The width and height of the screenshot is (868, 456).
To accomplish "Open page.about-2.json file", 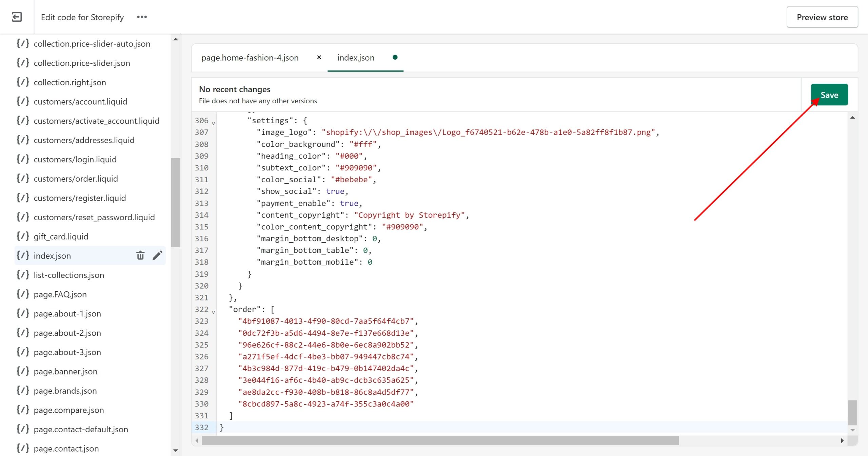I will 67,333.
